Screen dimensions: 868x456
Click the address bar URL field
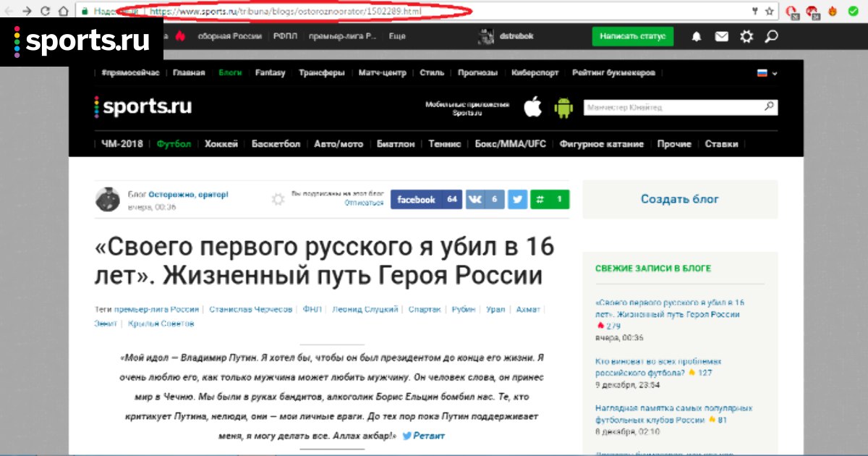[412, 12]
